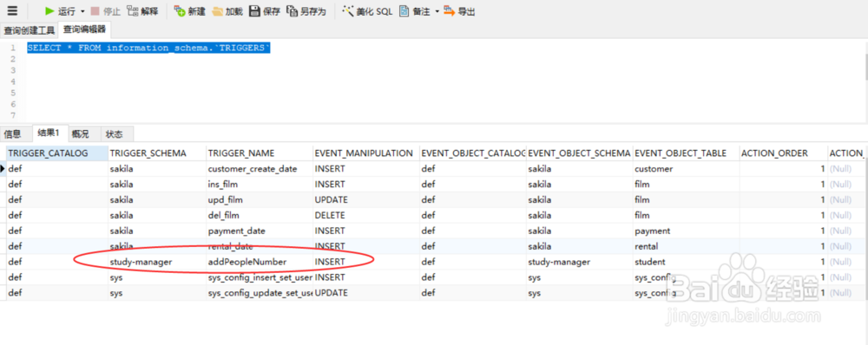
Task: Run the query with the 运行 button
Action: [60, 11]
